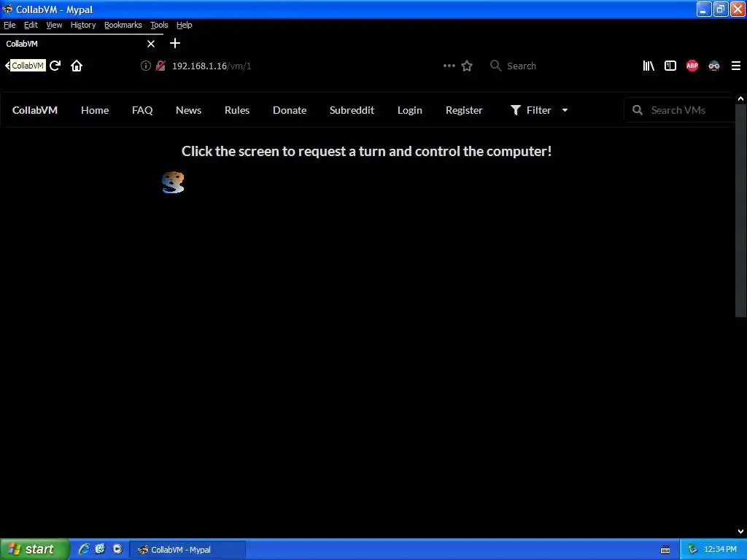Go to browser home page
The image size is (747, 560).
(x=77, y=66)
